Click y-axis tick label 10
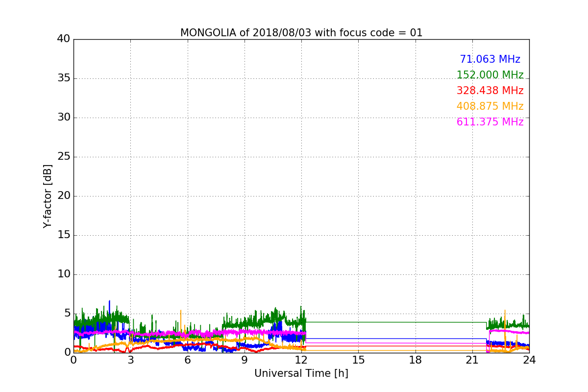 [x=64, y=274]
